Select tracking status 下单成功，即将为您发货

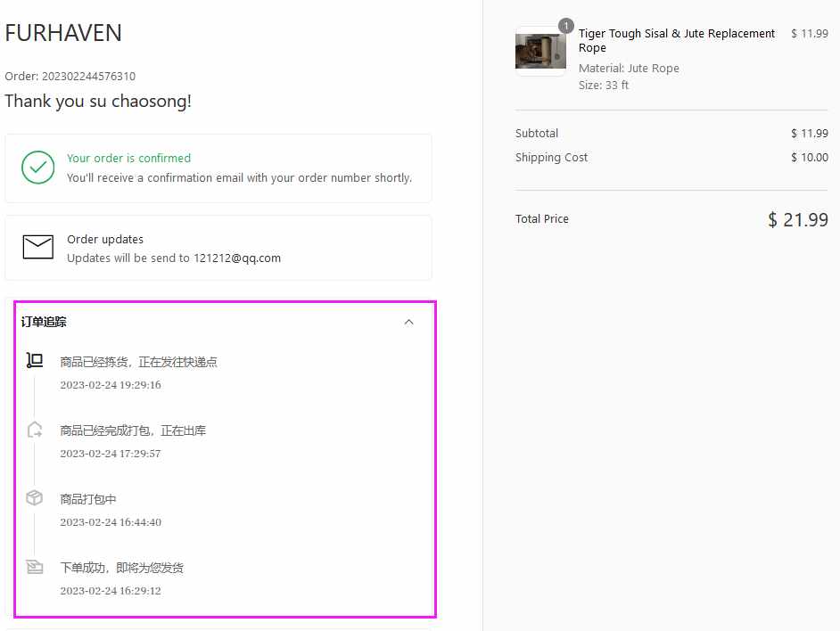pos(121,568)
